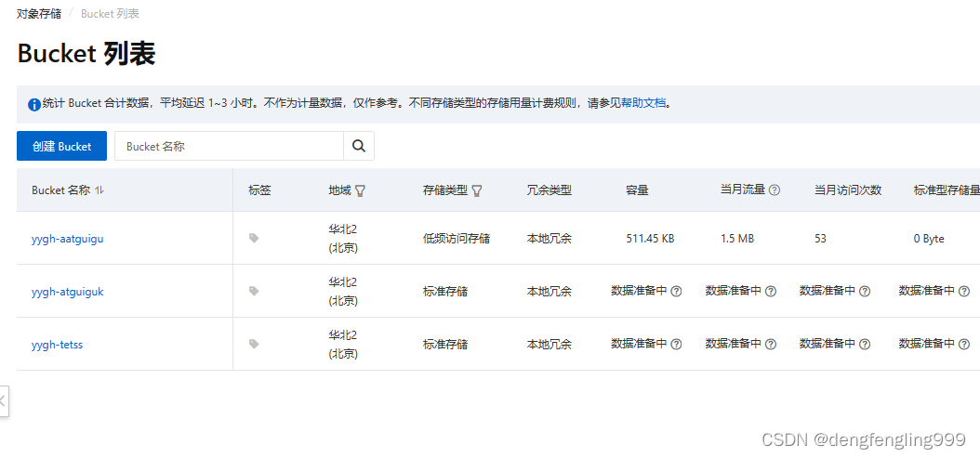980x458 pixels.
Task: Click the tag icon in yygh-aatguigu row
Action: pyautogui.click(x=254, y=238)
